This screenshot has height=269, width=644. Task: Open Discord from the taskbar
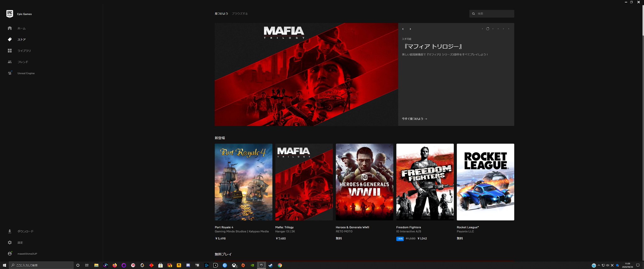(x=188, y=265)
